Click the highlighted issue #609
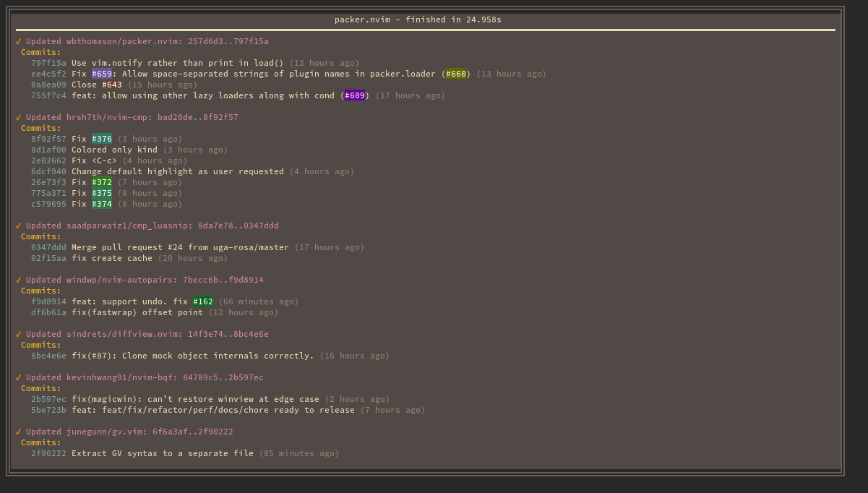This screenshot has height=493, width=868. pos(355,95)
